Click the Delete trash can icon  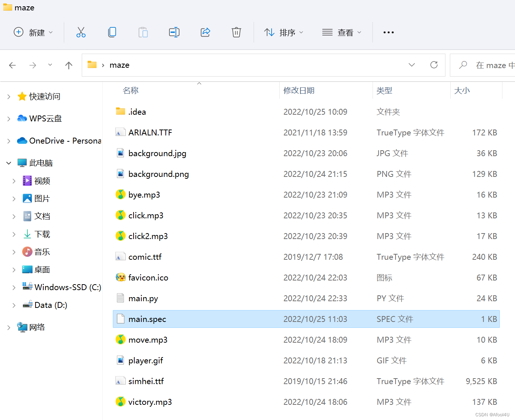236,33
